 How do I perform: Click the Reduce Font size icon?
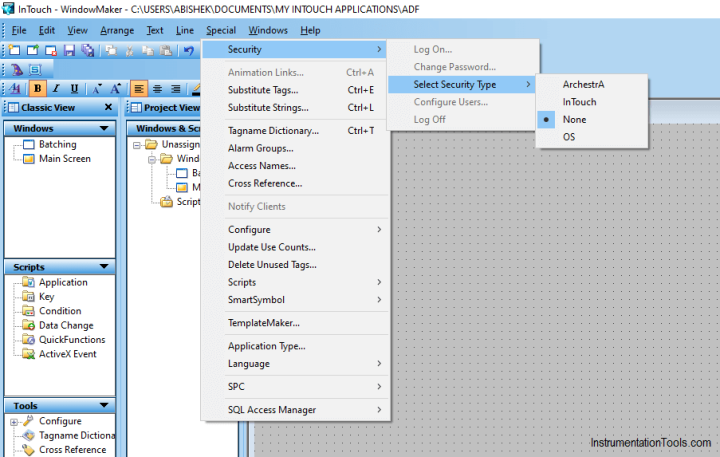pyautogui.click(x=97, y=88)
